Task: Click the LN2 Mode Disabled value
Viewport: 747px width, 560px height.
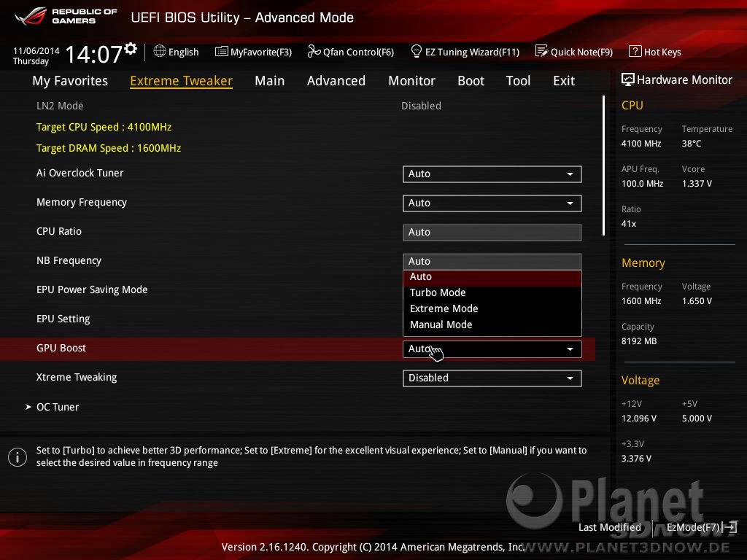Action: click(421, 106)
